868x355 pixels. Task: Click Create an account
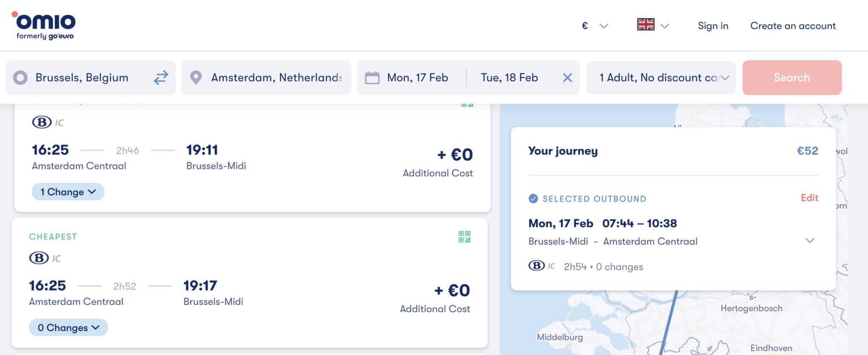[x=793, y=26]
